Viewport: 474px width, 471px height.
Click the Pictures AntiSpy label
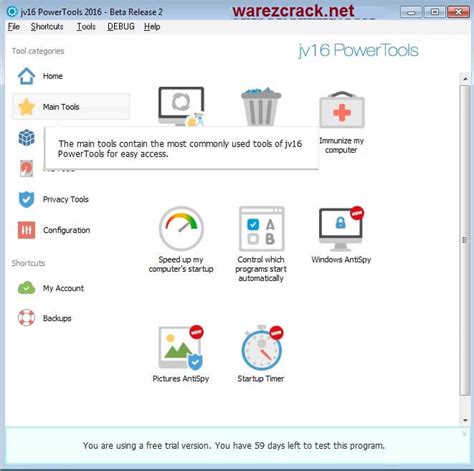point(181,379)
